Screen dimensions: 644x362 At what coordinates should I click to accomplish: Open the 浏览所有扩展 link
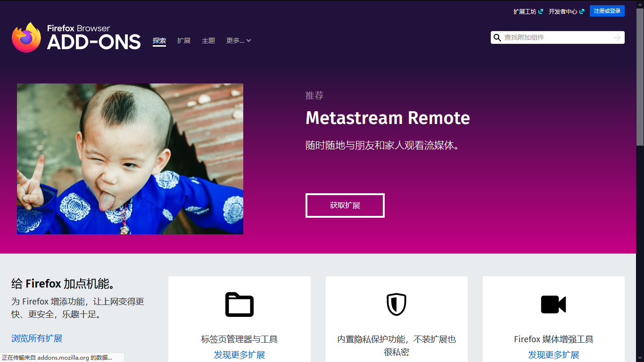tap(37, 338)
